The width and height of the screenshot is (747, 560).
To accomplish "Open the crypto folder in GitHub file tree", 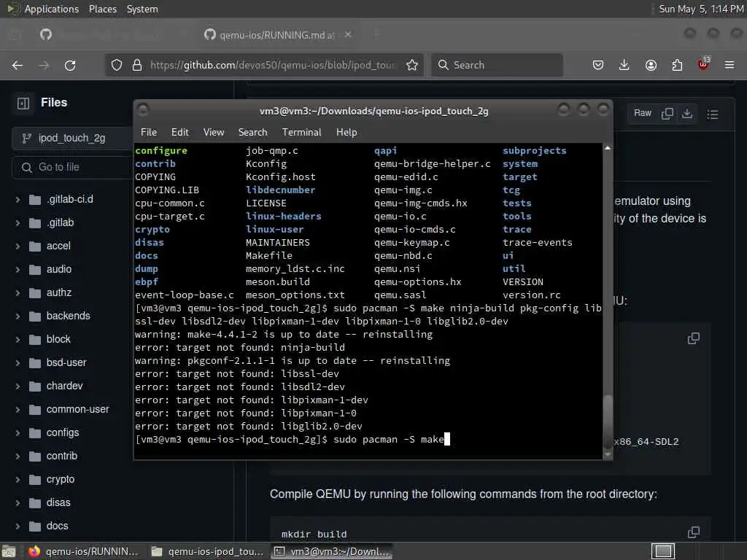I will pyautogui.click(x=61, y=479).
